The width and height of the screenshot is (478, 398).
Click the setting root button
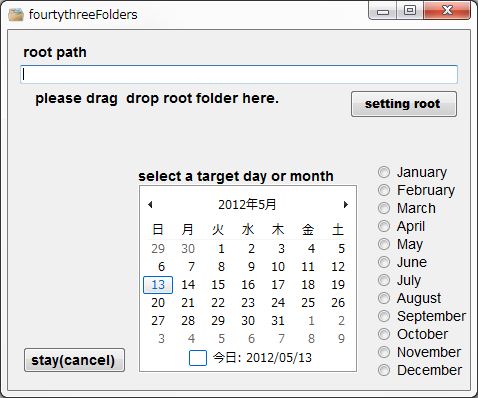coord(404,104)
